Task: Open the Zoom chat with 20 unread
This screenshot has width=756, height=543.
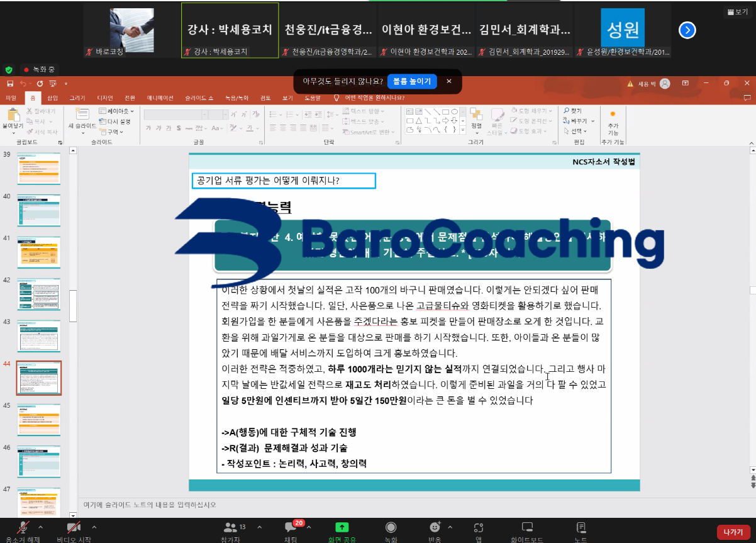Action: point(291,529)
